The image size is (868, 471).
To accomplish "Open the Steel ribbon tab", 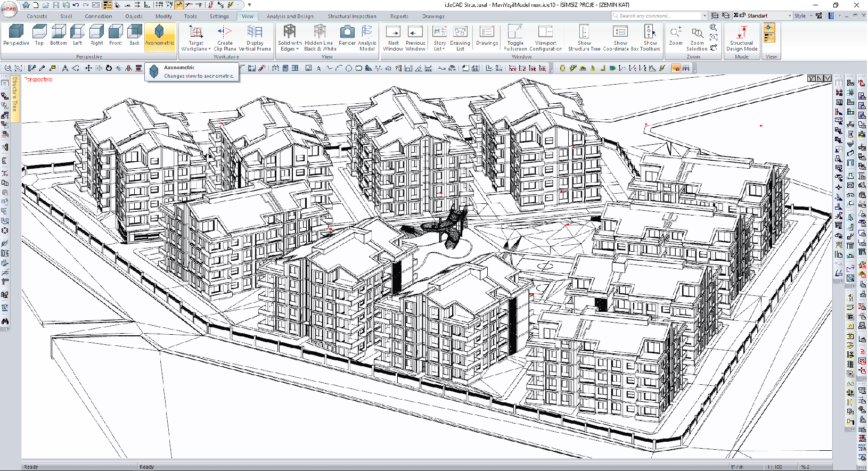I will coord(66,16).
